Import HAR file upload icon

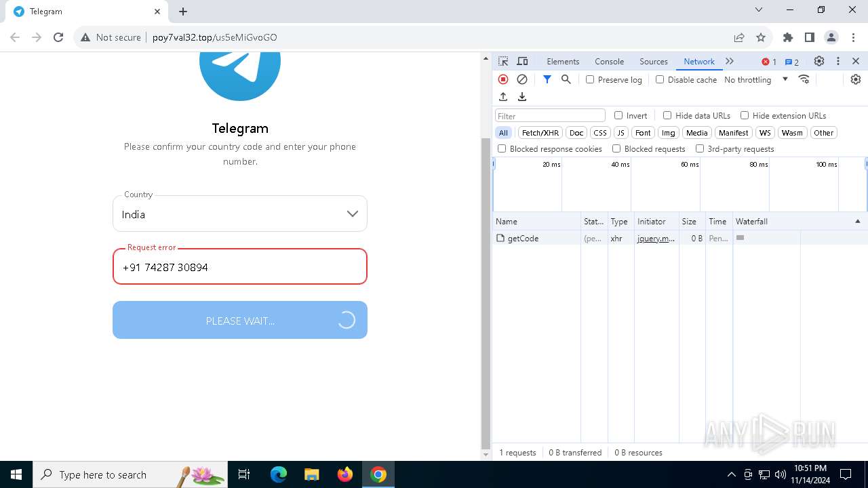click(x=503, y=97)
